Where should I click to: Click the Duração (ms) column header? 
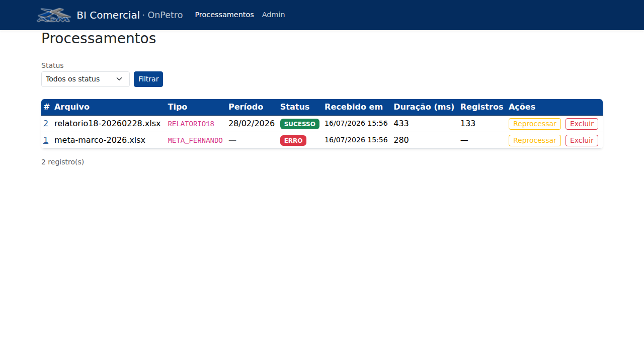(x=424, y=107)
